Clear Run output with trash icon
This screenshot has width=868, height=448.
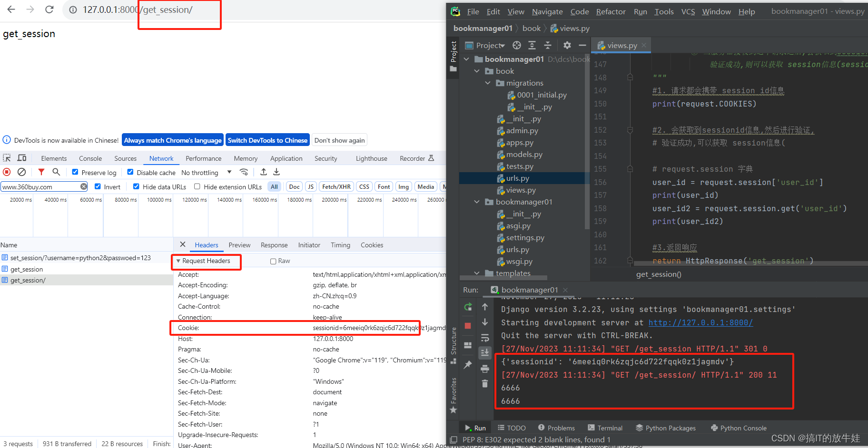485,384
